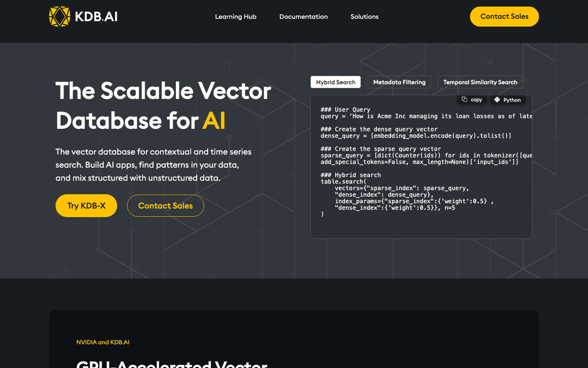The image size is (588, 368).
Task: Click the '### User Query' code comment
Action: (x=345, y=110)
